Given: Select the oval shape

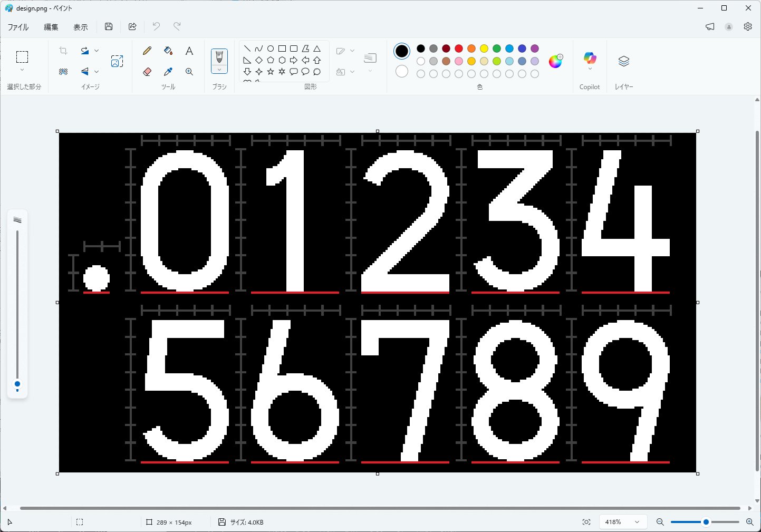Looking at the screenshot, I should (271, 49).
